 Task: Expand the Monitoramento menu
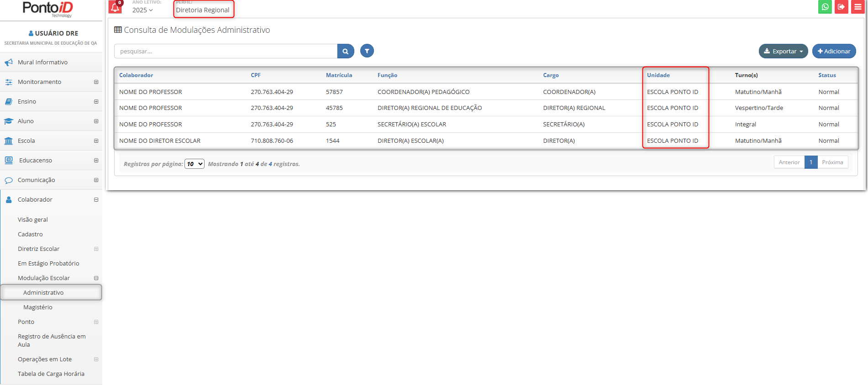96,82
